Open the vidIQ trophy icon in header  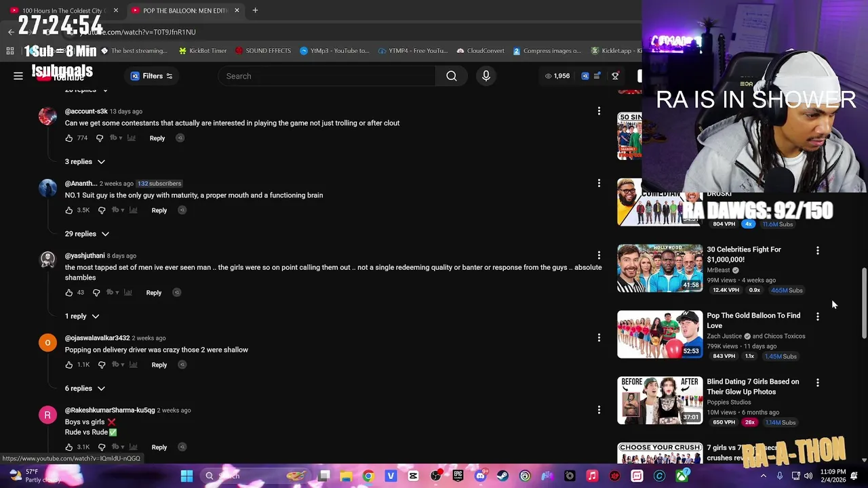coord(615,76)
